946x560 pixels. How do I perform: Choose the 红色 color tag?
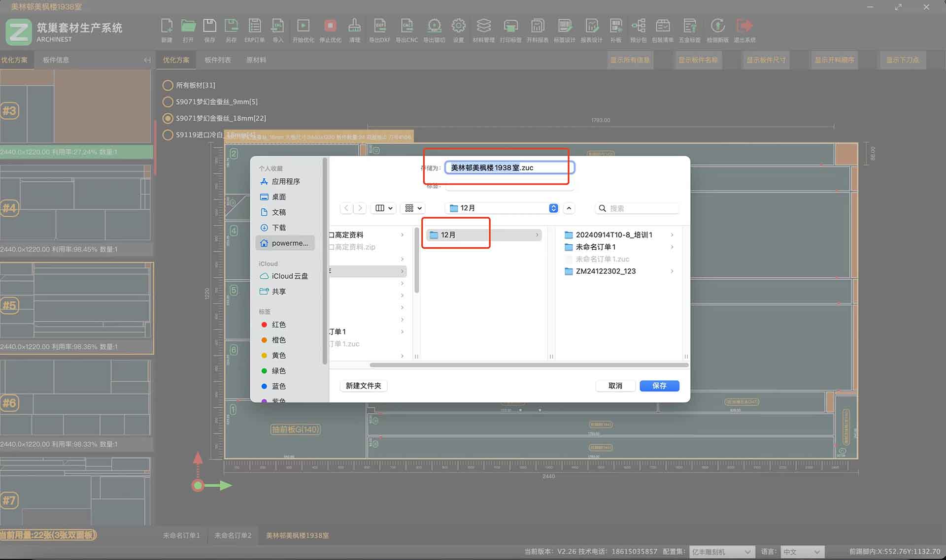click(x=278, y=325)
